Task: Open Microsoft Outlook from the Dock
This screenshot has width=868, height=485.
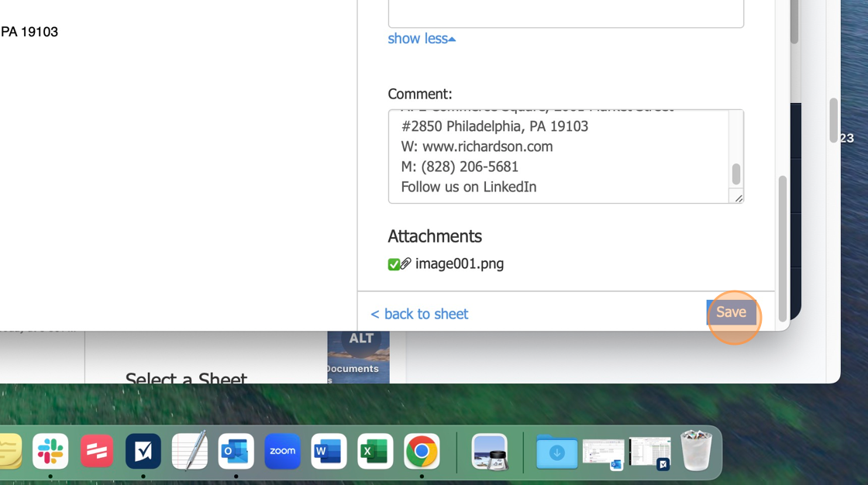Action: [236, 451]
